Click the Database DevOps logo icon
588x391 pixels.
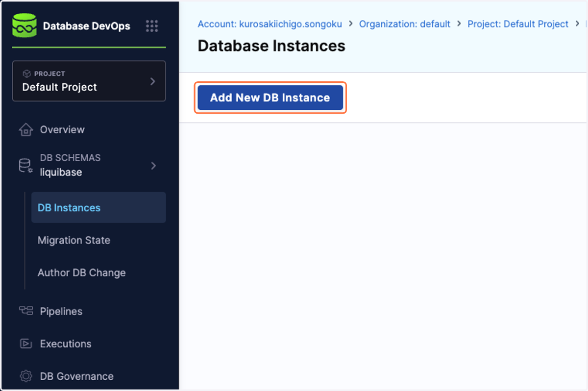[24, 26]
